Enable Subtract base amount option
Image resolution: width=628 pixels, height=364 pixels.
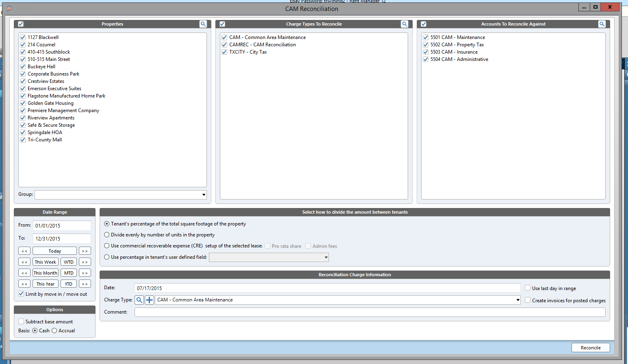(x=21, y=321)
